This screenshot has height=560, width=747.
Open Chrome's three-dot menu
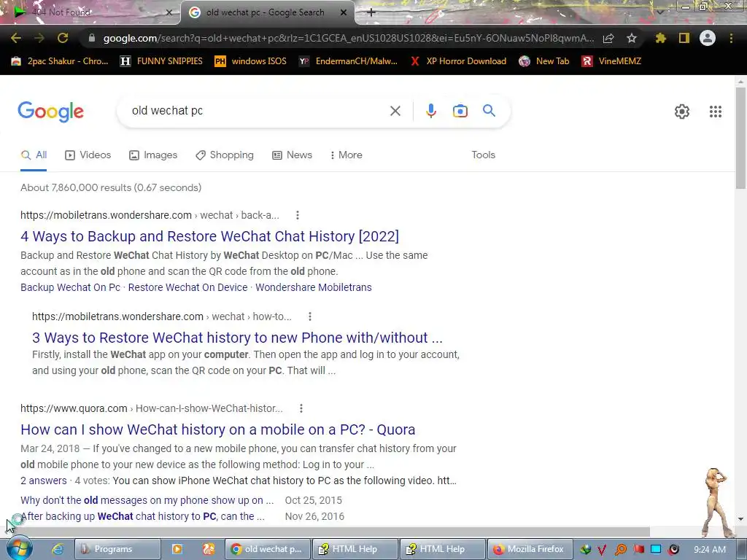tap(731, 38)
